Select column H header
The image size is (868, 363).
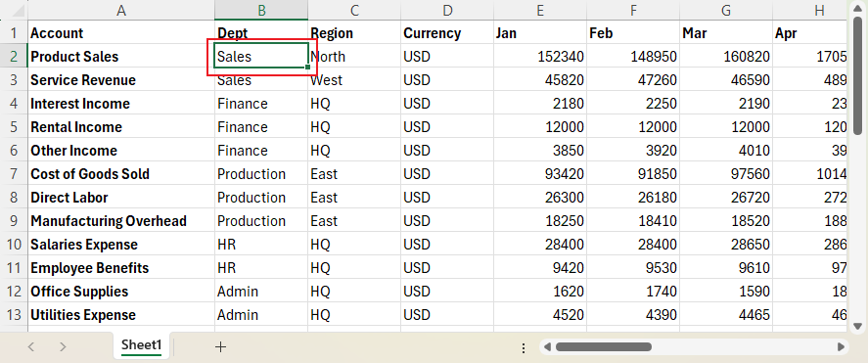pyautogui.click(x=810, y=10)
